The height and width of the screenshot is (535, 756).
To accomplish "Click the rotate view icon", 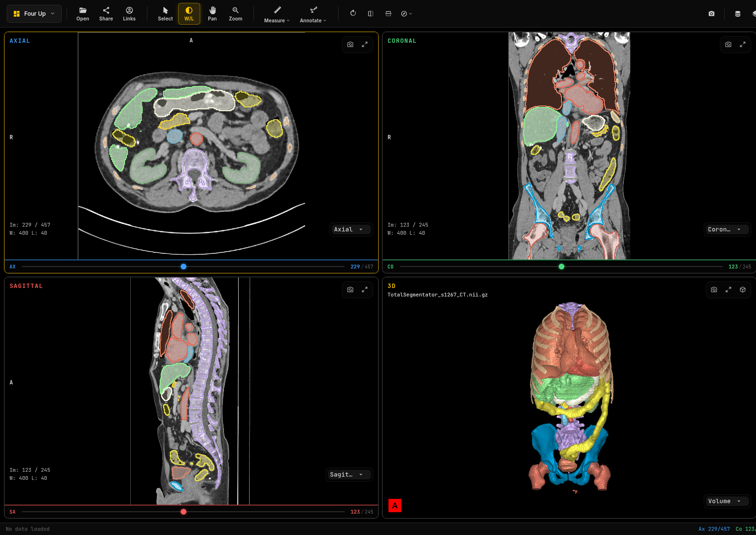I will [x=353, y=14].
